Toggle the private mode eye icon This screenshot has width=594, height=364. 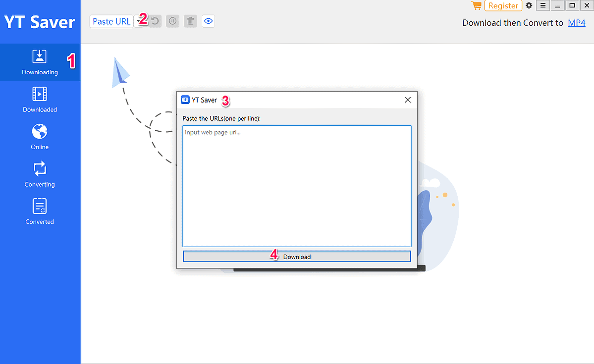(x=208, y=21)
